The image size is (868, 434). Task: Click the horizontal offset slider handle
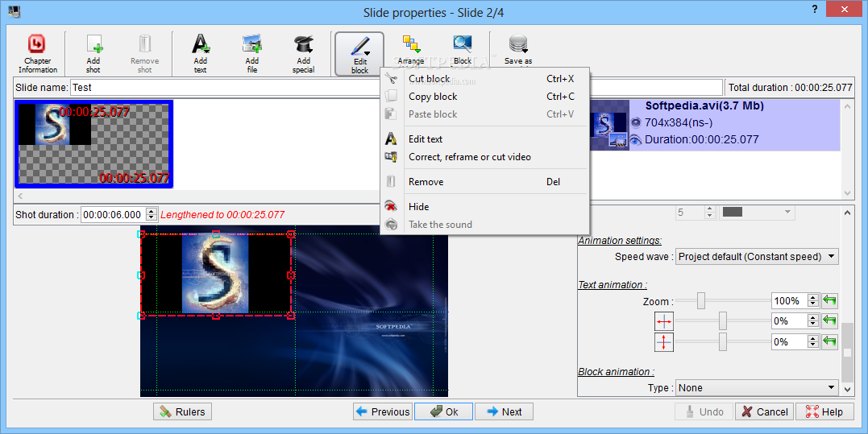[x=722, y=321]
